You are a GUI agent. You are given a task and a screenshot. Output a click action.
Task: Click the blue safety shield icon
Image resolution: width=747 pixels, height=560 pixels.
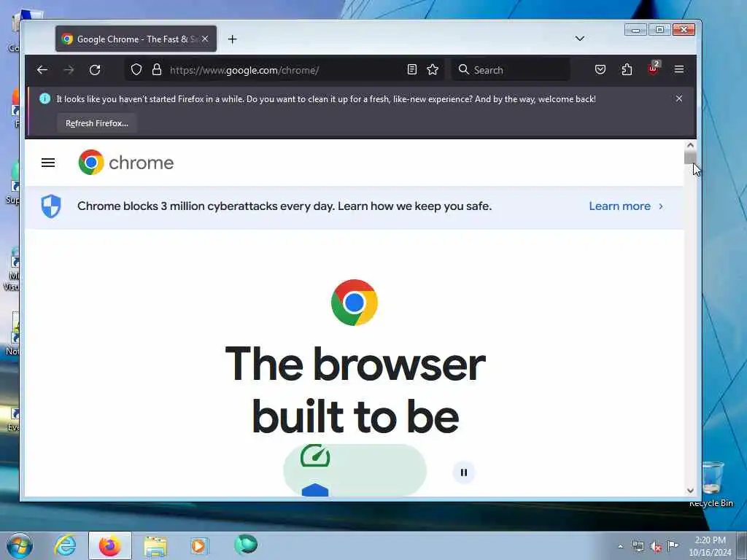51,206
